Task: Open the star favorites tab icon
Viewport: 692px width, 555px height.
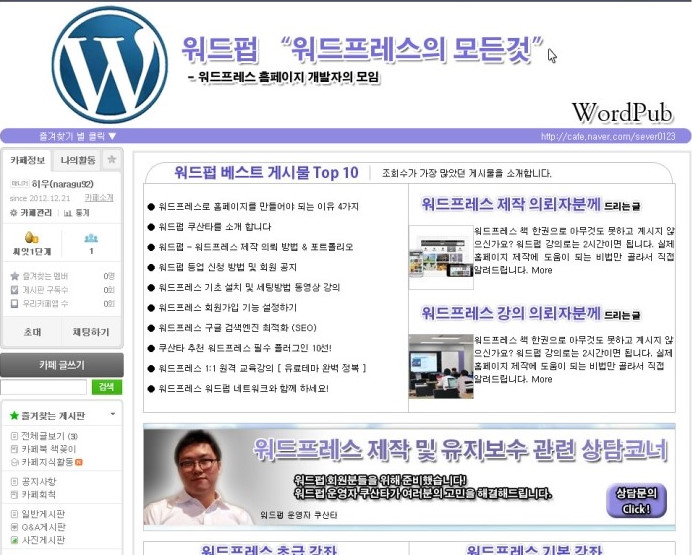Action: 112,160
